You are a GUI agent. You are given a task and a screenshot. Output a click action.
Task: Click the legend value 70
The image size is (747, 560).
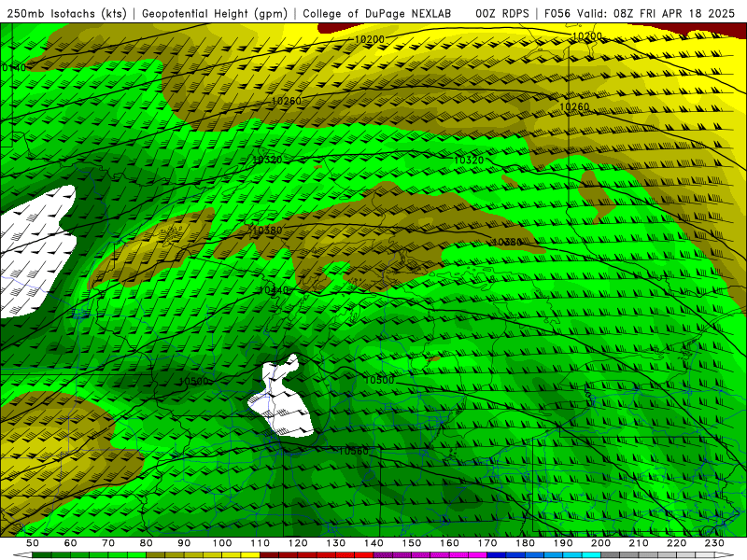108,543
